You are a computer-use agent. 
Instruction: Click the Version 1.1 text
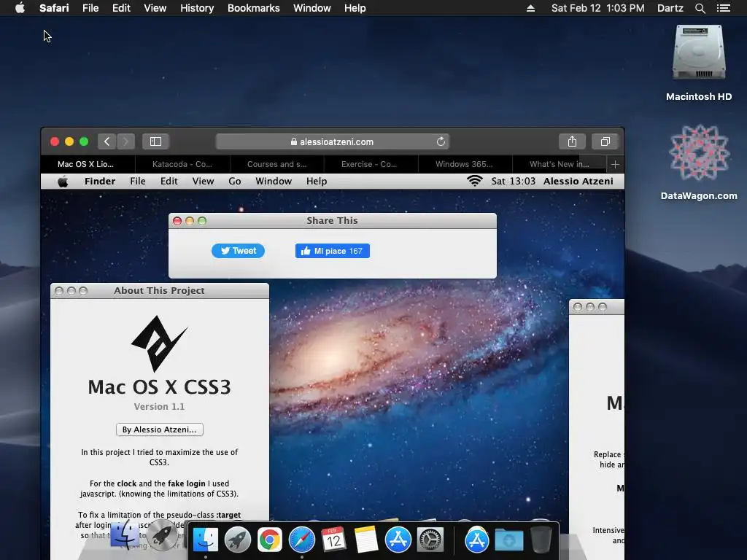point(159,407)
